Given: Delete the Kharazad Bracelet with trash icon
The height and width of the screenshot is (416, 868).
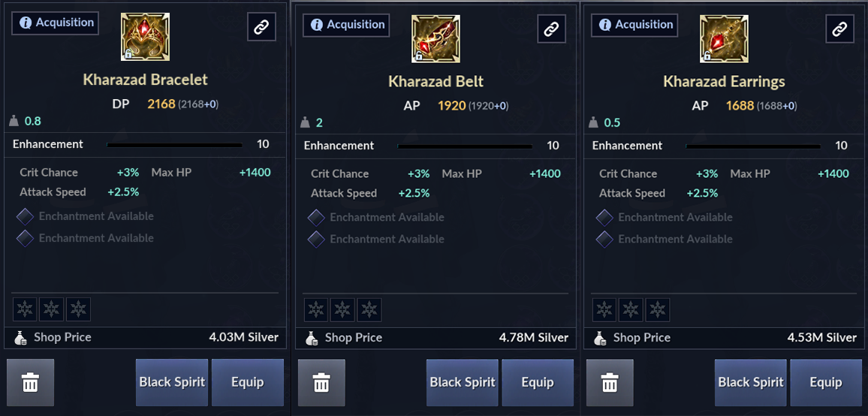Looking at the screenshot, I should (30, 383).
